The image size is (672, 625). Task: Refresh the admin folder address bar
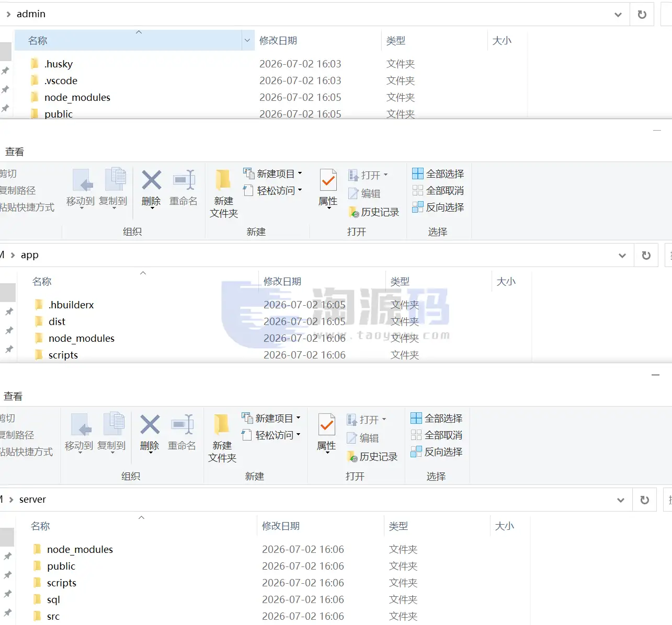click(642, 15)
